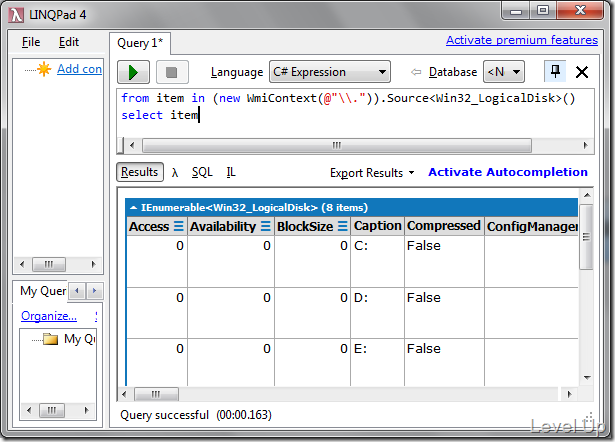Image resolution: width=615 pixels, height=442 pixels.
Task: Click the Caption column header
Action: (x=377, y=226)
